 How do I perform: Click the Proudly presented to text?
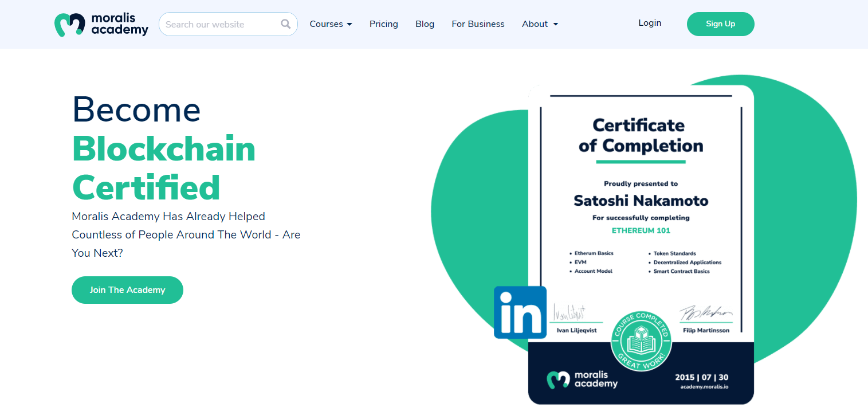click(641, 184)
